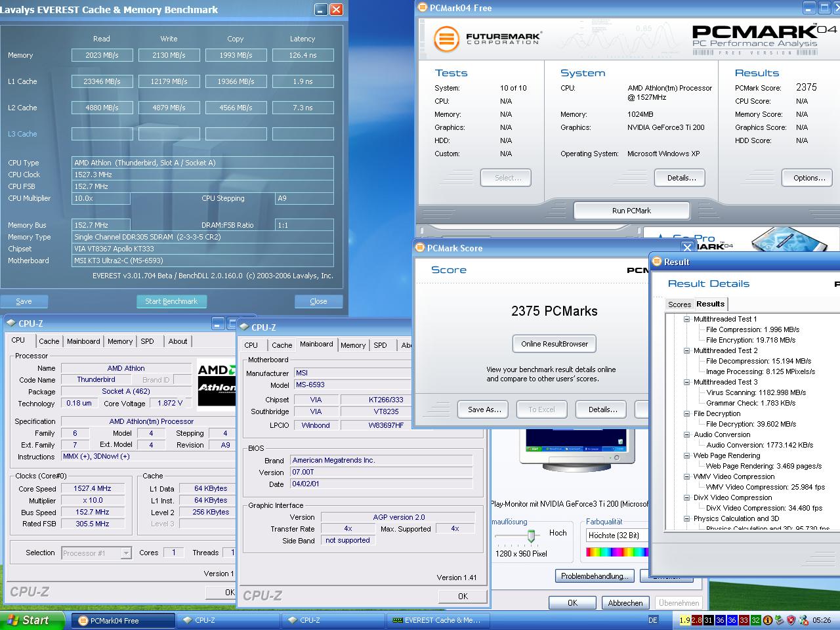Open the About tab in left CPU-Z

(178, 341)
